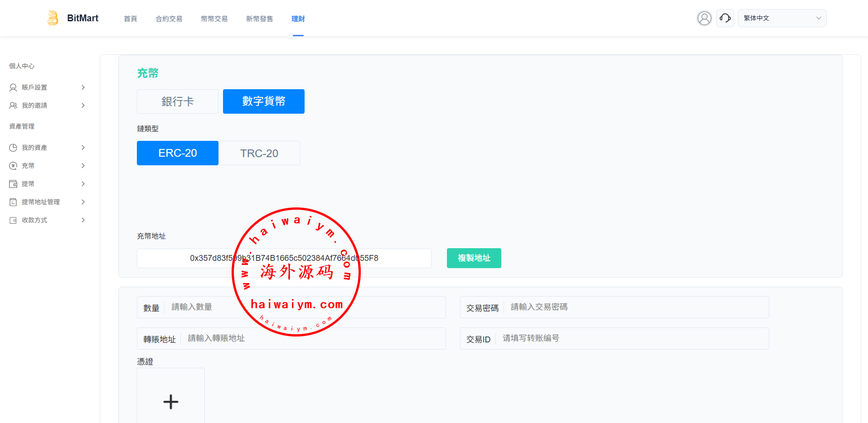Viewport: 868px width, 423px height.
Task: Click the My Invitations people icon
Action: pyautogui.click(x=13, y=106)
